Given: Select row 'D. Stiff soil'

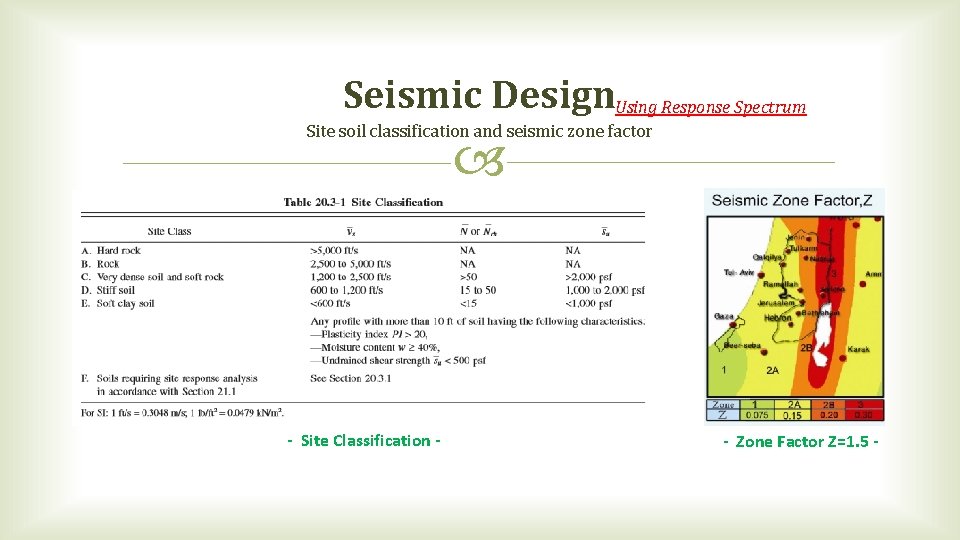Looking at the screenshot, I should (x=362, y=290).
